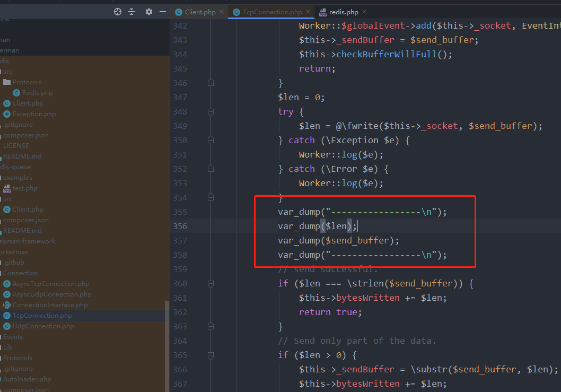Open Exception.php in project tree

34,114
